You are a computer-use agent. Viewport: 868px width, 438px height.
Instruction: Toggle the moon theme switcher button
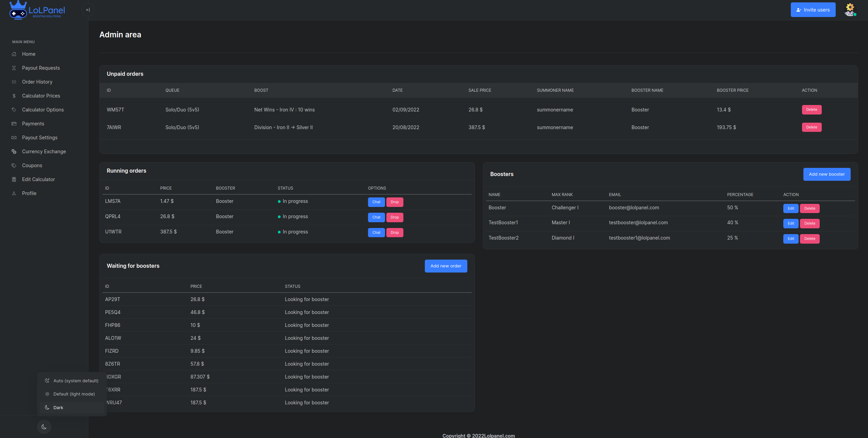(44, 427)
